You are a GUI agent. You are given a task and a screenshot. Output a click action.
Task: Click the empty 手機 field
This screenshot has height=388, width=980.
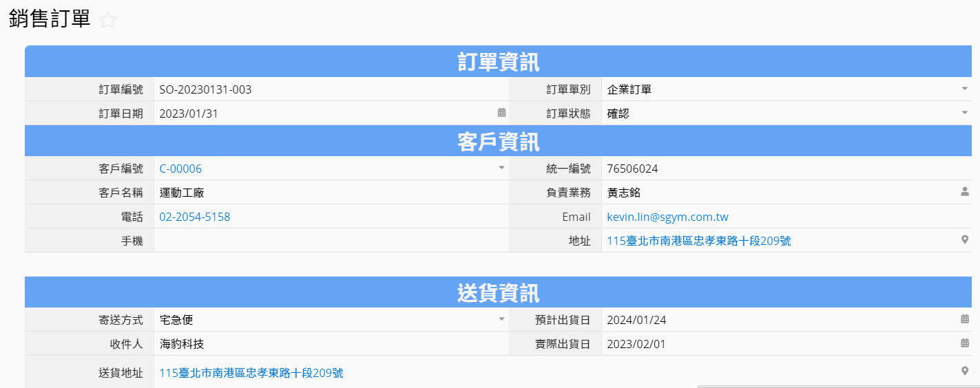point(331,241)
